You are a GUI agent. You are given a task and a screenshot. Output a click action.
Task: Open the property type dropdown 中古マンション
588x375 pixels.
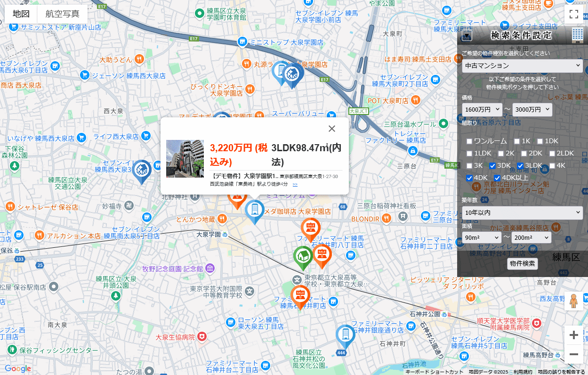tap(522, 66)
